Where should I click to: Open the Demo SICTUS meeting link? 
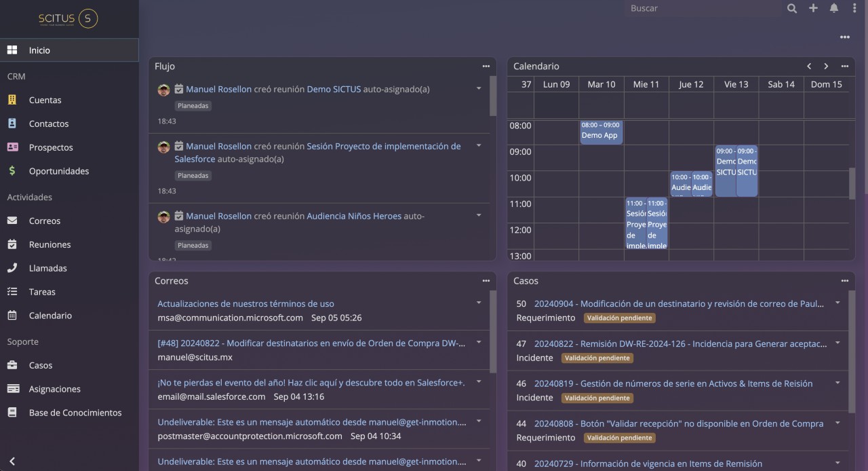334,89
